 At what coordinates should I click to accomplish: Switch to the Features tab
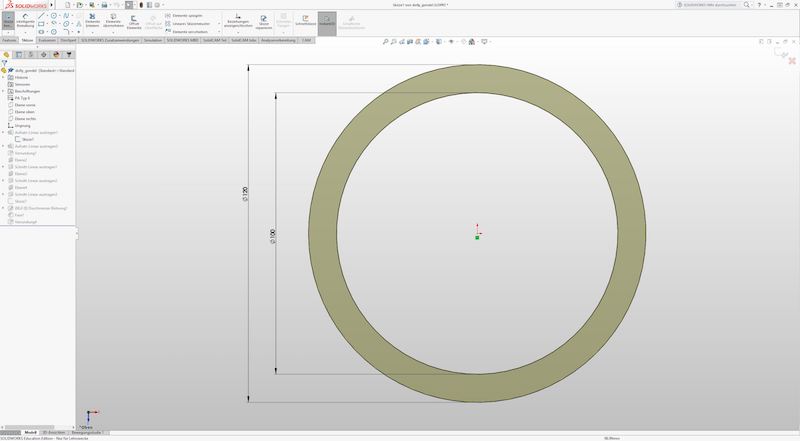[9, 40]
